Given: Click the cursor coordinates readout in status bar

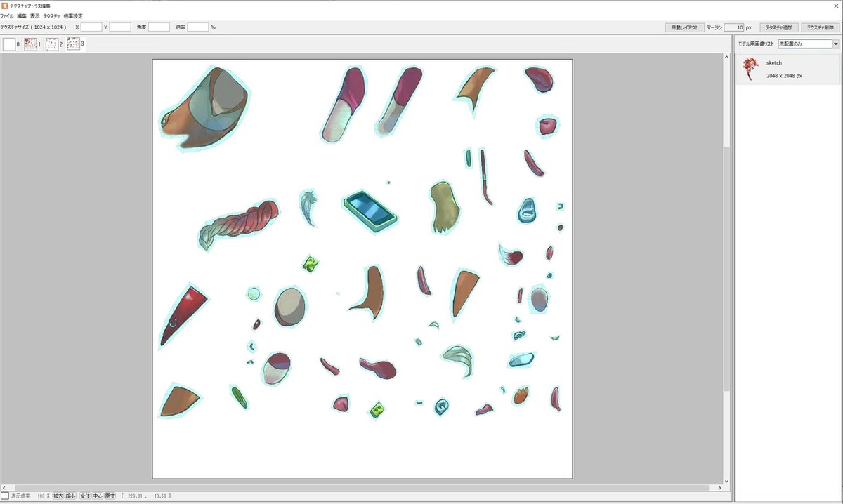Looking at the screenshot, I should (x=145, y=496).
